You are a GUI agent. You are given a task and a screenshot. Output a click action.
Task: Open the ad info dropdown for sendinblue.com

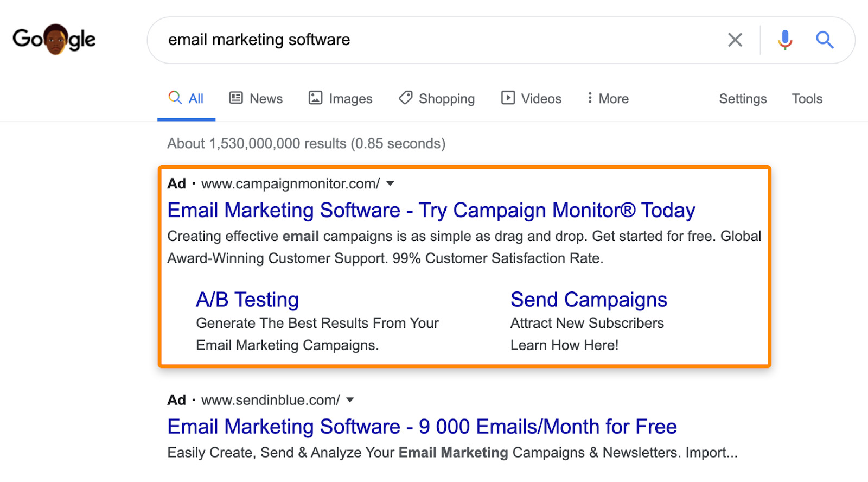point(350,400)
